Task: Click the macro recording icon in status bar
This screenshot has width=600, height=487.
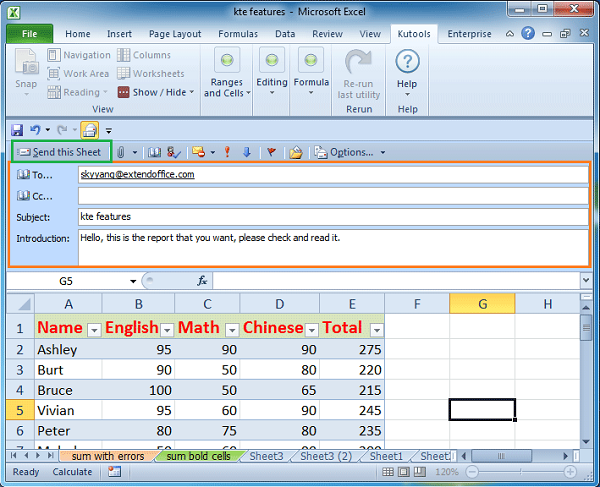Action: (114, 472)
